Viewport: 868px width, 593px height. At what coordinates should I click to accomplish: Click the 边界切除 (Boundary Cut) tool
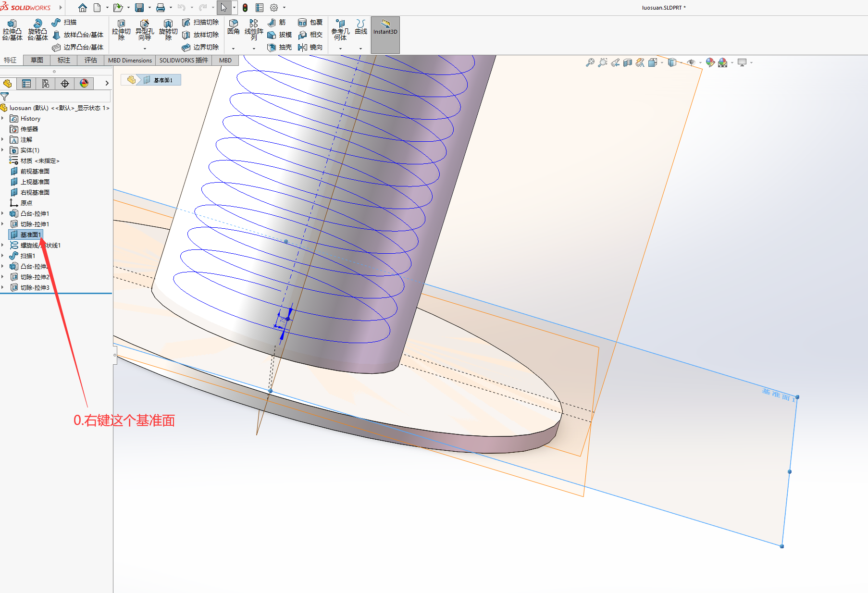(x=200, y=47)
